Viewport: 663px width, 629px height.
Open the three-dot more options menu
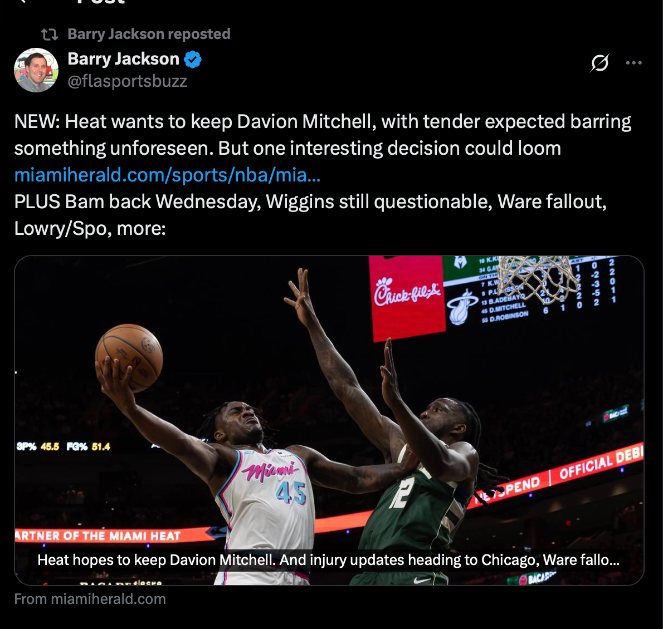(633, 63)
